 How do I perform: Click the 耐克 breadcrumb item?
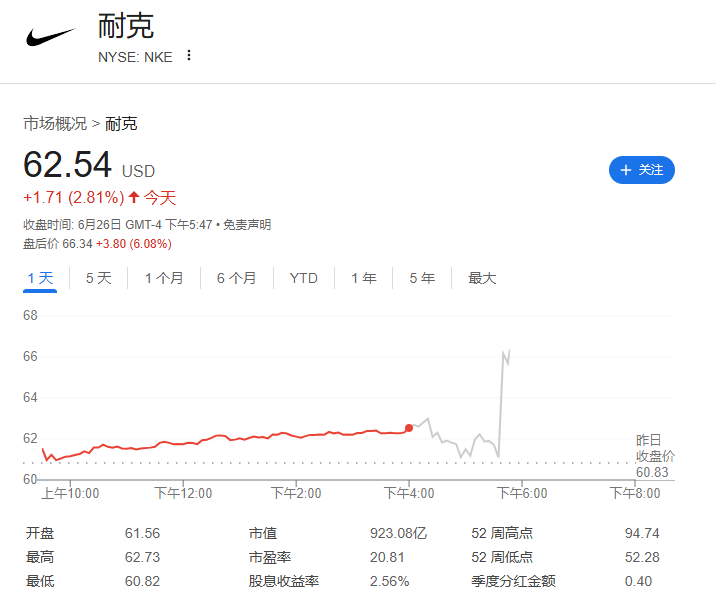(x=121, y=123)
